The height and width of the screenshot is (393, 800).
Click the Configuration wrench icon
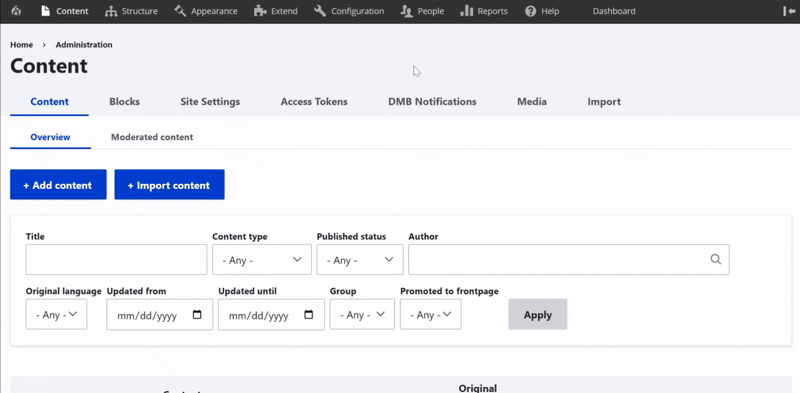pyautogui.click(x=320, y=11)
